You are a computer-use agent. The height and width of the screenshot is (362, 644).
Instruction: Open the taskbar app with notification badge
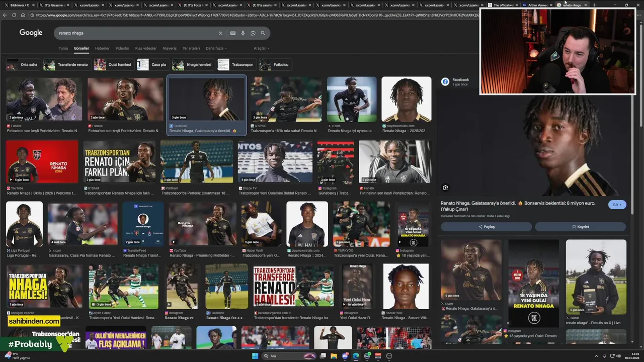click(345, 356)
